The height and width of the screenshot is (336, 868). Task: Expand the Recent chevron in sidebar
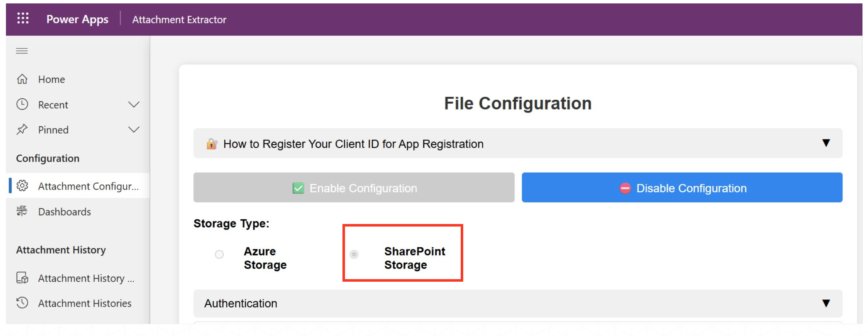point(134,104)
